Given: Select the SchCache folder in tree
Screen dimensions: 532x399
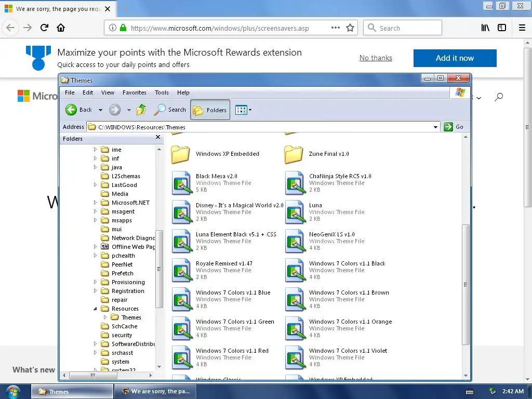Looking at the screenshot, I should click(x=124, y=326).
